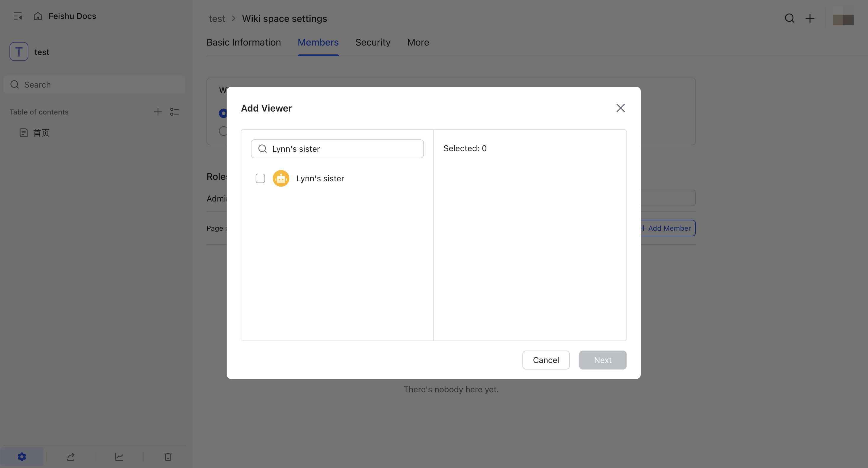Open the table of contents list options icon

pos(175,112)
